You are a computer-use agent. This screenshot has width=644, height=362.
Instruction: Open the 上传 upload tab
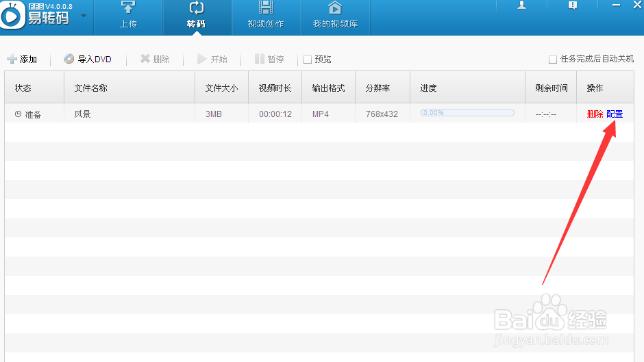pos(128,17)
